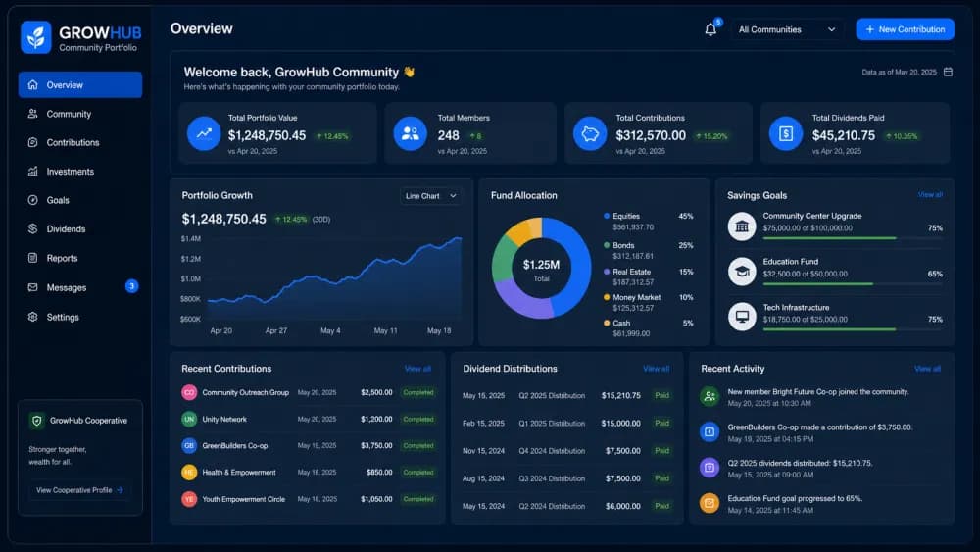Click the Community Center Upgrade building icon
Screen dimensions: 980x552
pos(742,226)
